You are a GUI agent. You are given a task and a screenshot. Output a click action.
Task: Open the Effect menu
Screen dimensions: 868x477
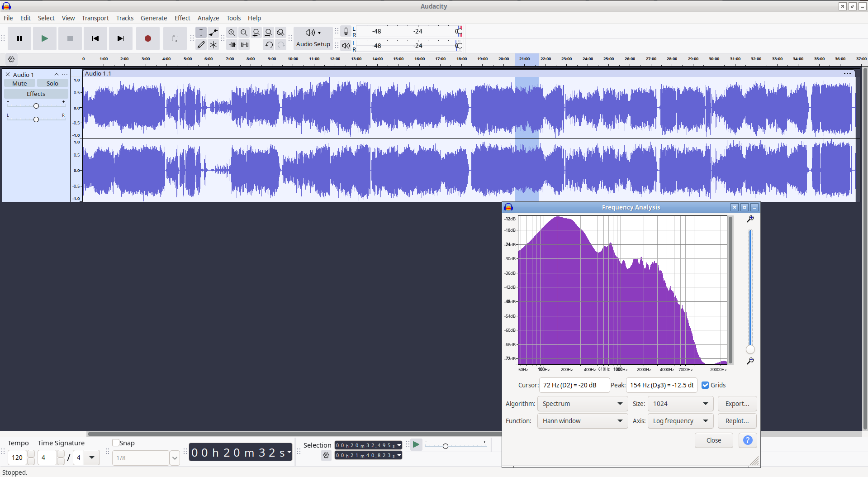[182, 18]
